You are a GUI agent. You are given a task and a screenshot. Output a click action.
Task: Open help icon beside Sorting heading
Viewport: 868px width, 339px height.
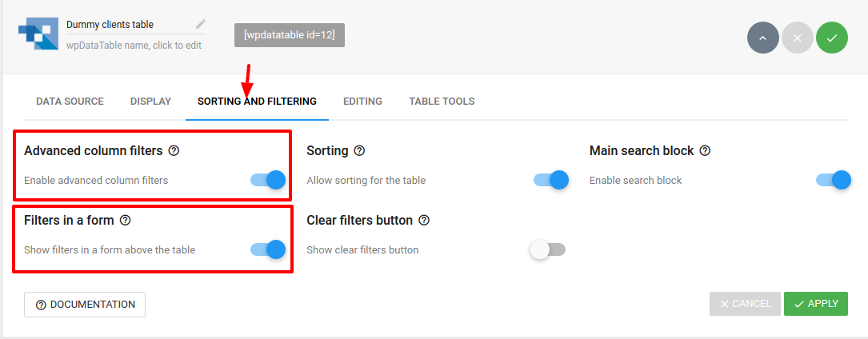pos(359,150)
